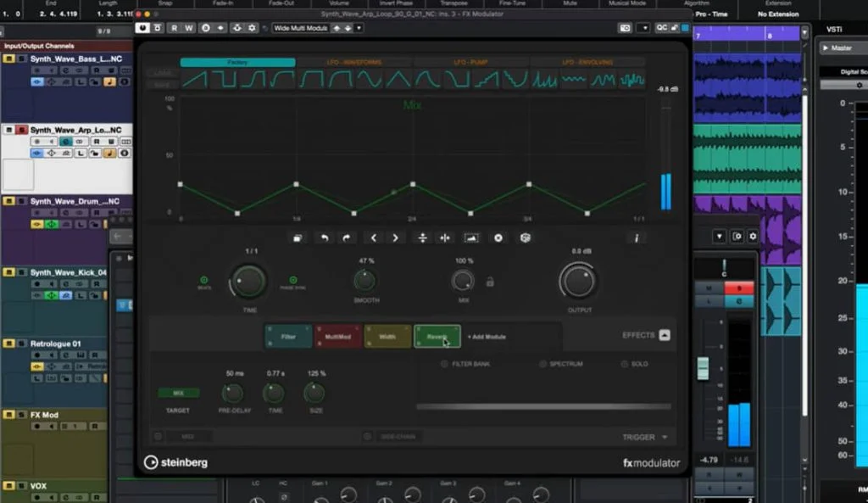The image size is (868, 503).
Task: Toggle the Side-Chain trigger option
Action: (367, 437)
